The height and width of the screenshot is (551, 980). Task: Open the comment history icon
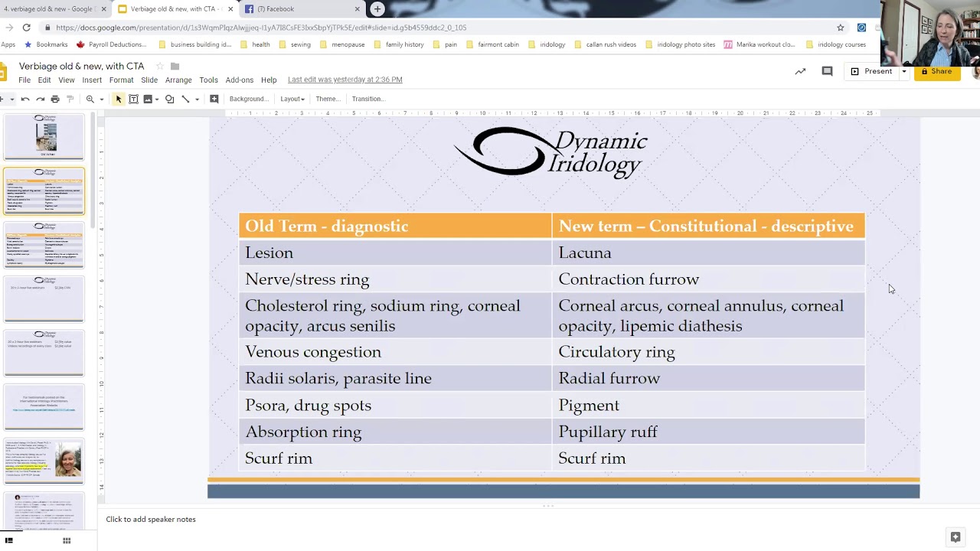(827, 71)
